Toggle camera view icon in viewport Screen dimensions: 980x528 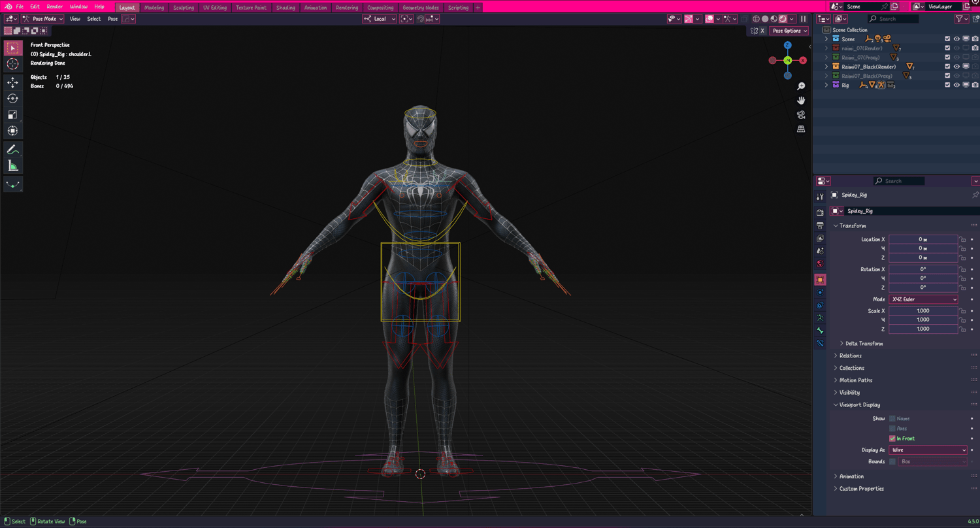801,115
